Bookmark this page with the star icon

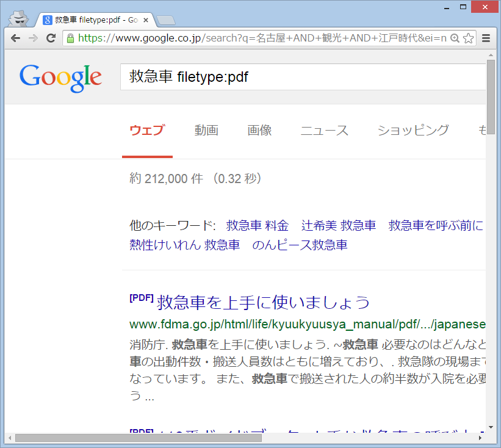click(x=469, y=38)
